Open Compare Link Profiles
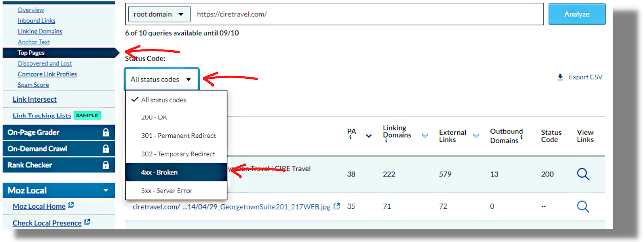Image resolution: width=644 pixels, height=242 pixels. coord(47,74)
